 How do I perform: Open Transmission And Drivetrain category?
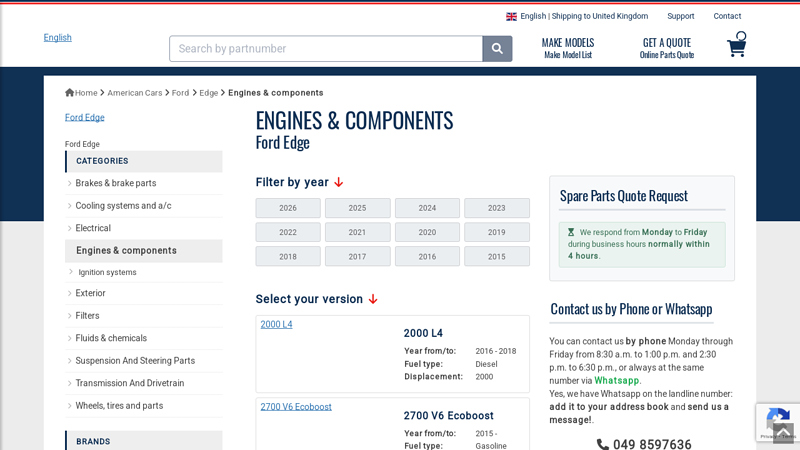(130, 383)
